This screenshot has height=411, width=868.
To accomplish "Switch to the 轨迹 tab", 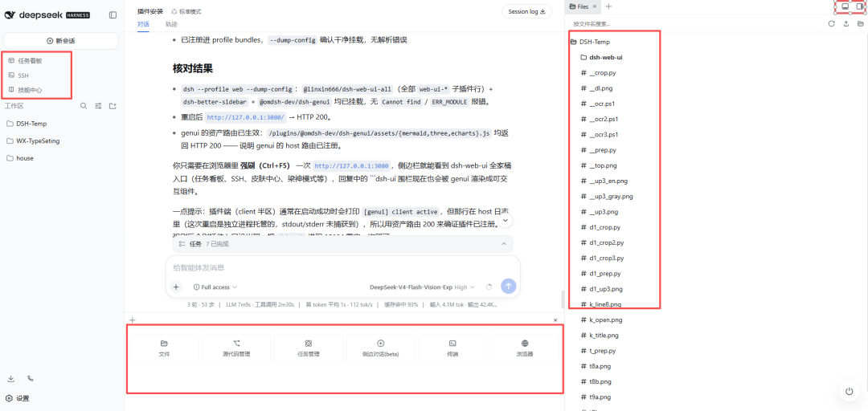I will point(171,24).
